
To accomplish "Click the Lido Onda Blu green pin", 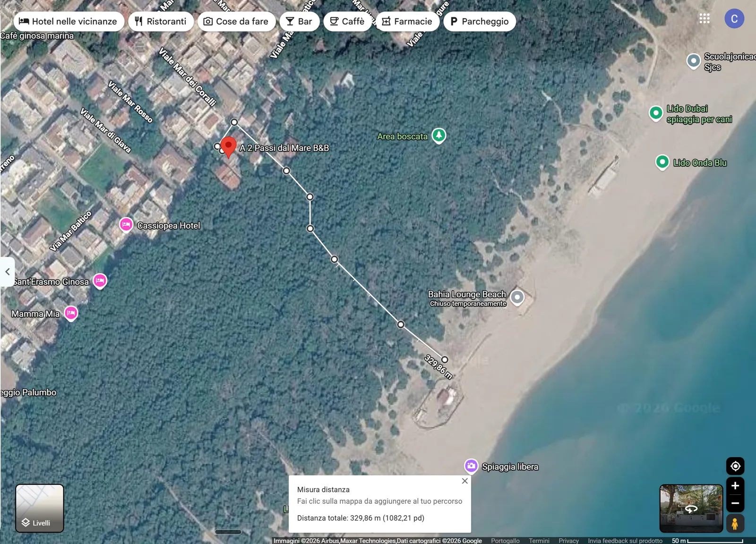I will pos(662,162).
